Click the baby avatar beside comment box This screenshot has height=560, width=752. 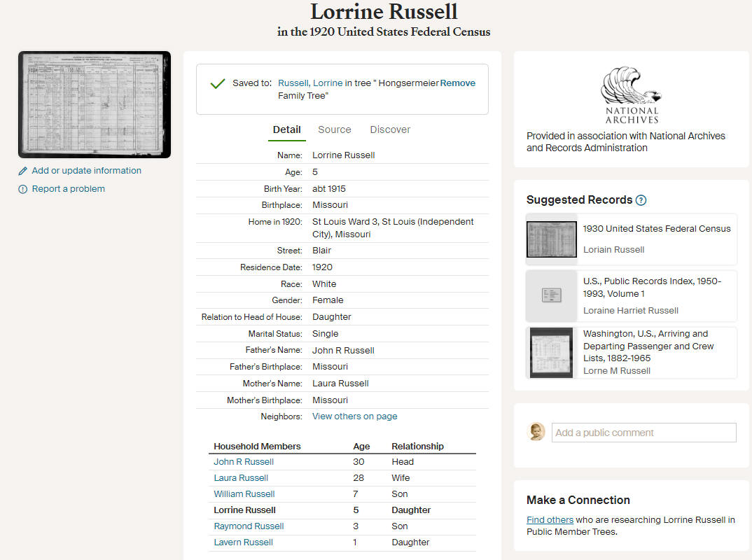tap(536, 432)
